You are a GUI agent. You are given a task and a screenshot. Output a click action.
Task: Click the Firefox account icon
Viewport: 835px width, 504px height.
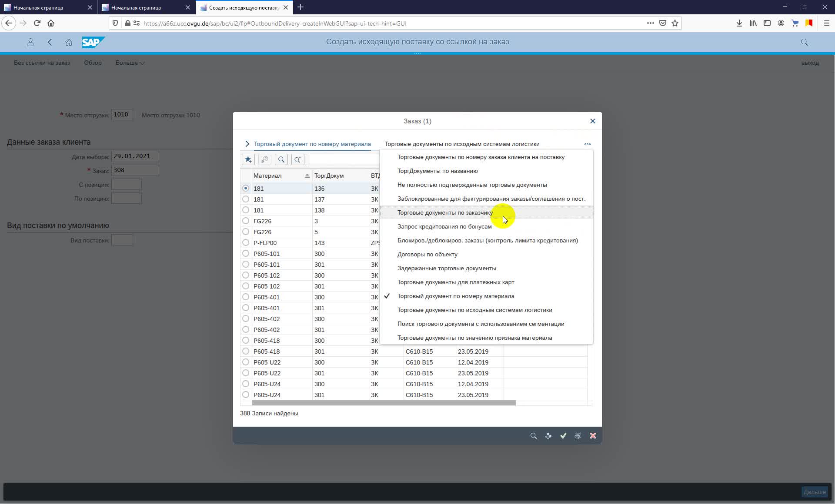781,23
